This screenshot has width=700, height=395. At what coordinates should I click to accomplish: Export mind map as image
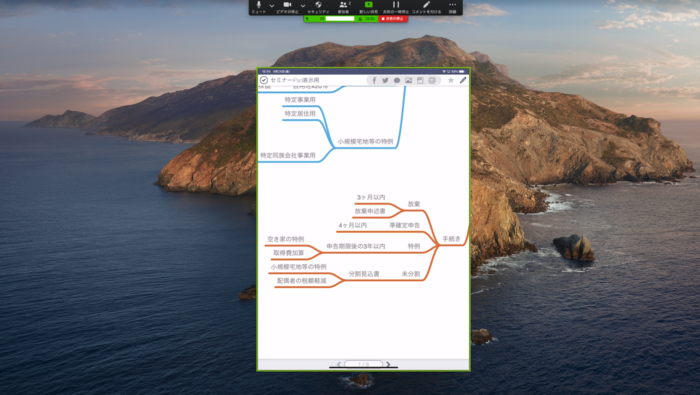click(408, 80)
